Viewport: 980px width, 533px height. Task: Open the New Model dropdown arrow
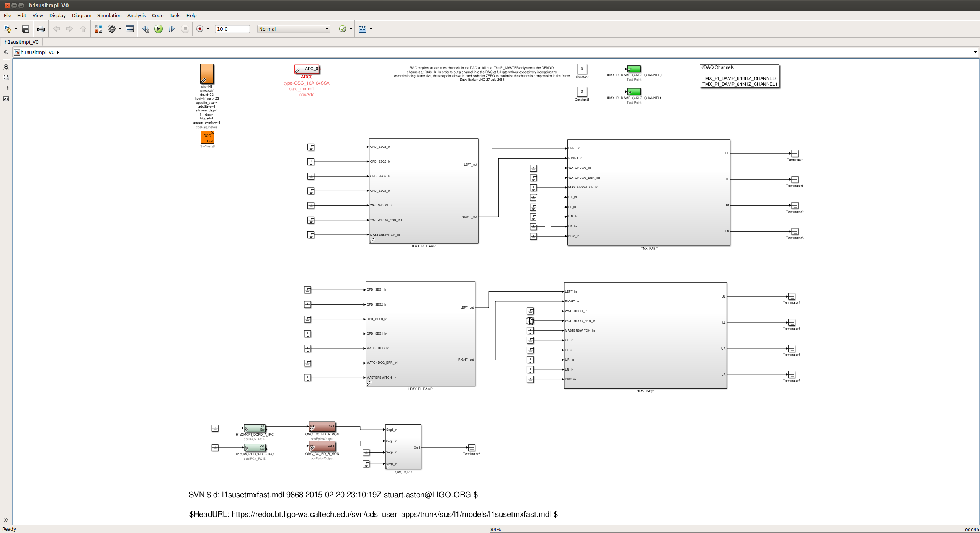[x=16, y=29]
